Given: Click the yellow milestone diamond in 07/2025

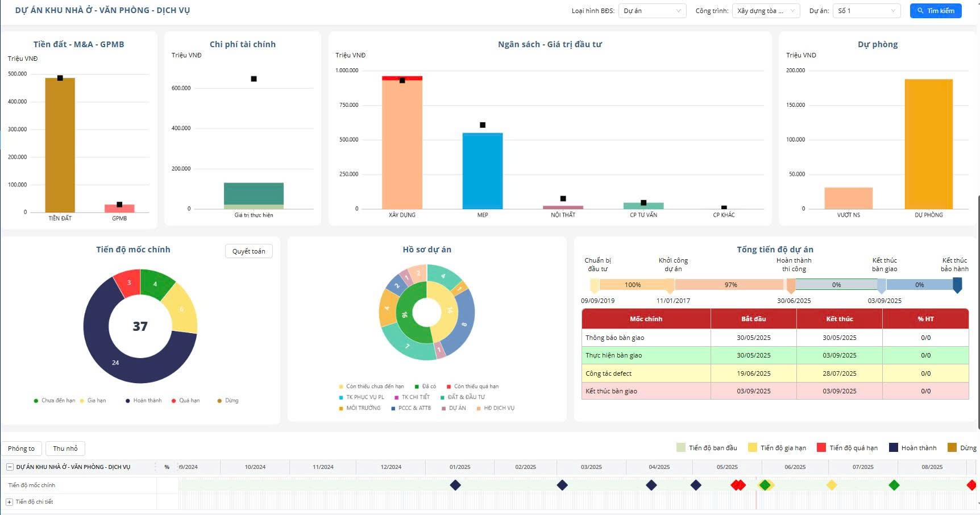Looking at the screenshot, I should pos(832,485).
